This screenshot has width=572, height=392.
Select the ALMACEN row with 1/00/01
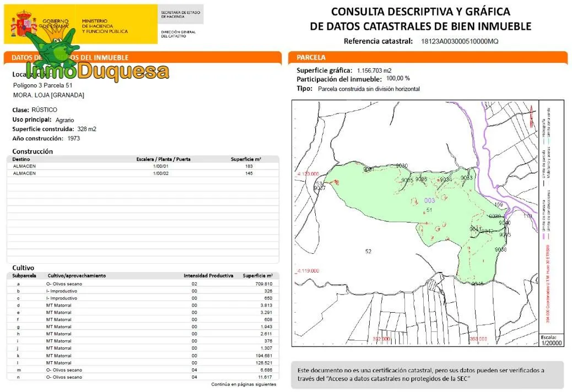point(142,166)
